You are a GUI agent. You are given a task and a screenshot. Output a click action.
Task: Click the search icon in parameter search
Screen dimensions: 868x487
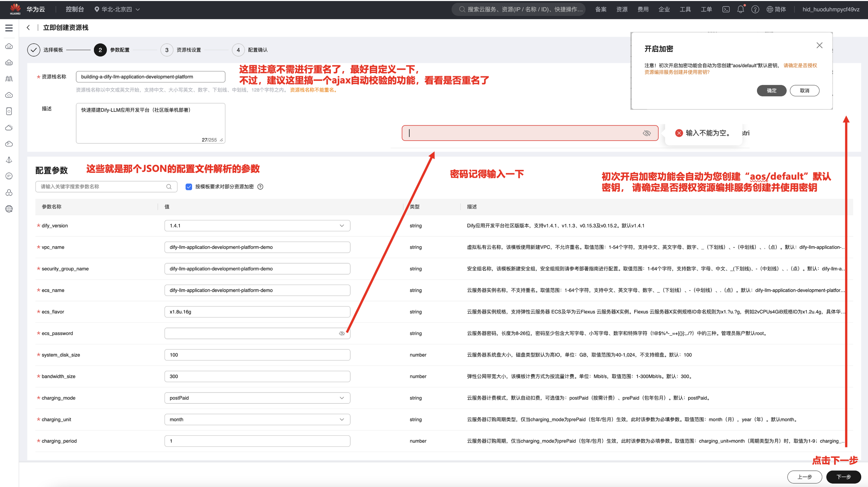[x=169, y=187]
